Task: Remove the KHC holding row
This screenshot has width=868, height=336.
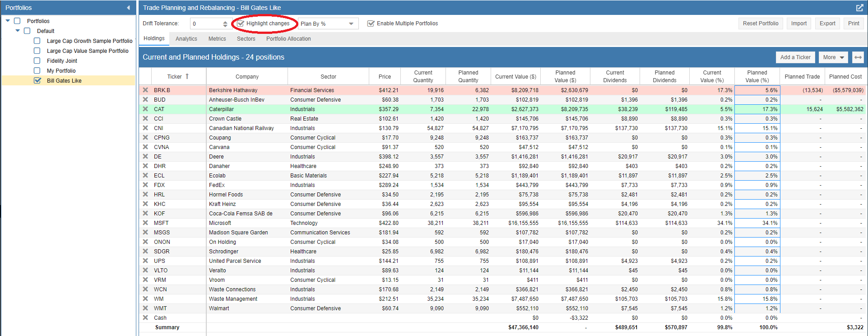Action: tap(145, 204)
